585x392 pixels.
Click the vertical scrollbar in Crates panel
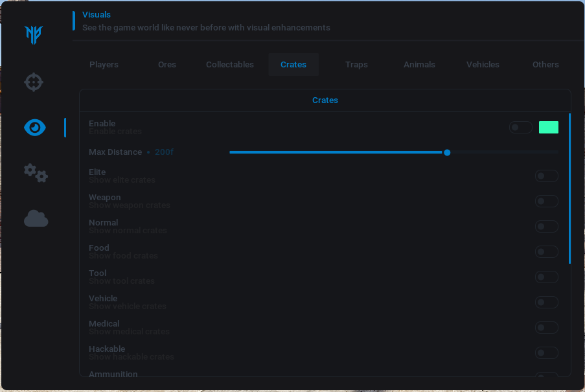click(569, 188)
